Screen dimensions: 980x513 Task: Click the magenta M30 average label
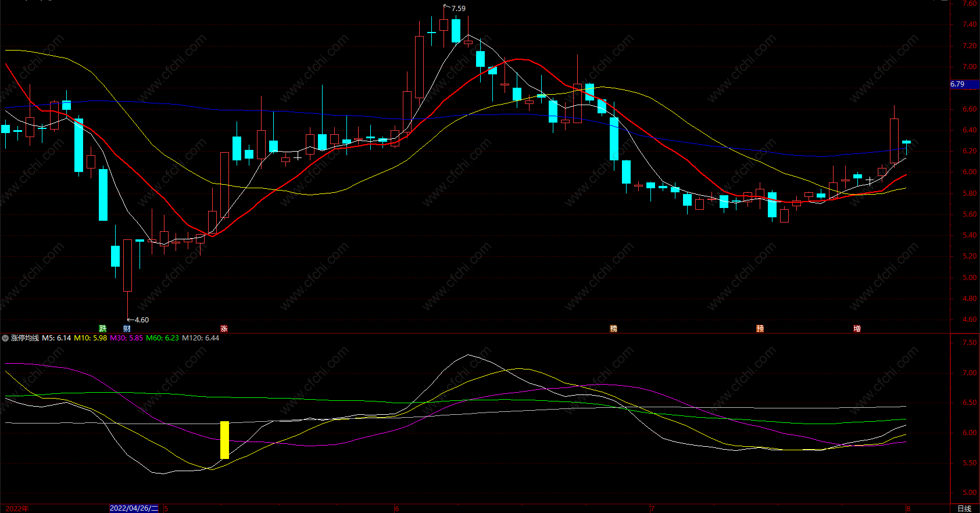[x=126, y=338]
